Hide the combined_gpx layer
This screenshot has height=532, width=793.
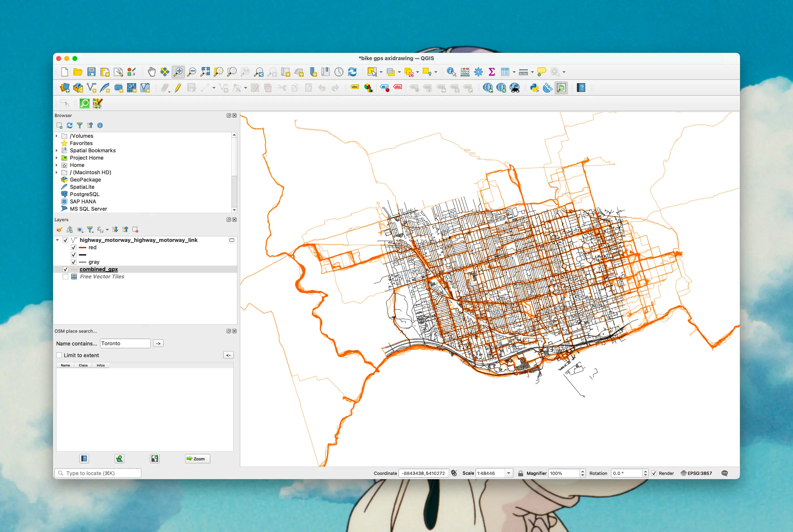click(x=65, y=269)
